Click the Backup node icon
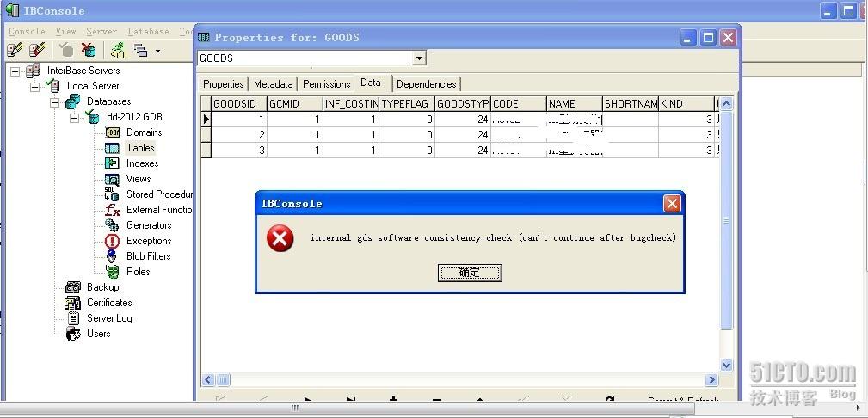This screenshot has width=868, height=418. [73, 287]
